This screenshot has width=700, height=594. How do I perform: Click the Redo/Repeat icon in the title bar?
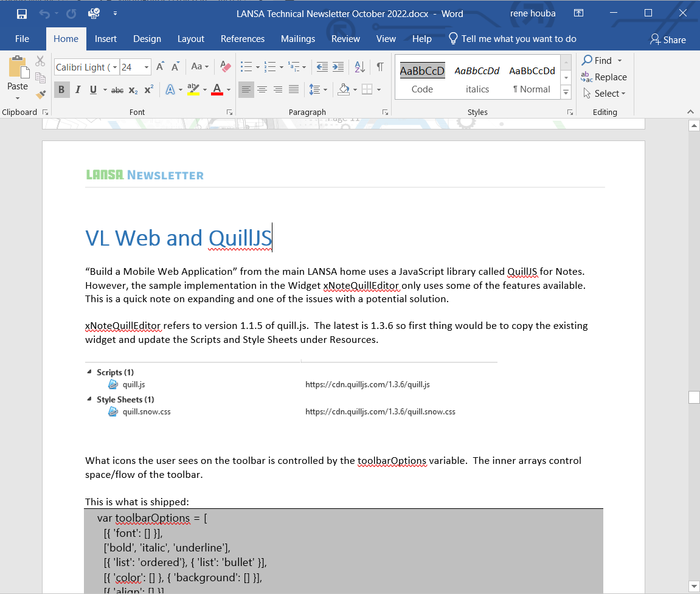(71, 14)
